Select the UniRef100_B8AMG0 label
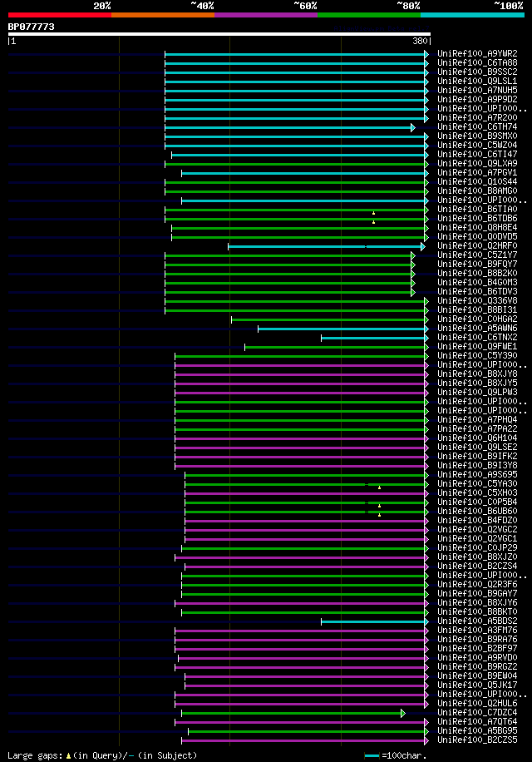 (477, 191)
